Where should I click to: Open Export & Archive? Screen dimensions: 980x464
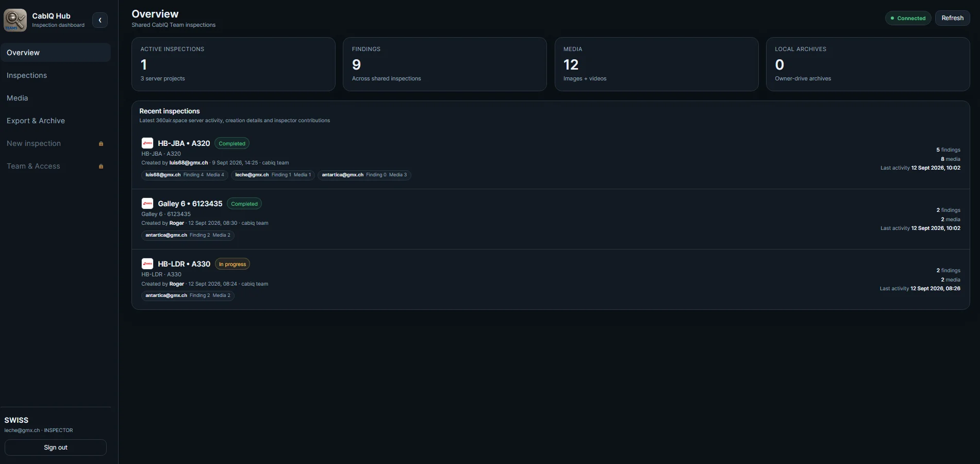pos(56,121)
